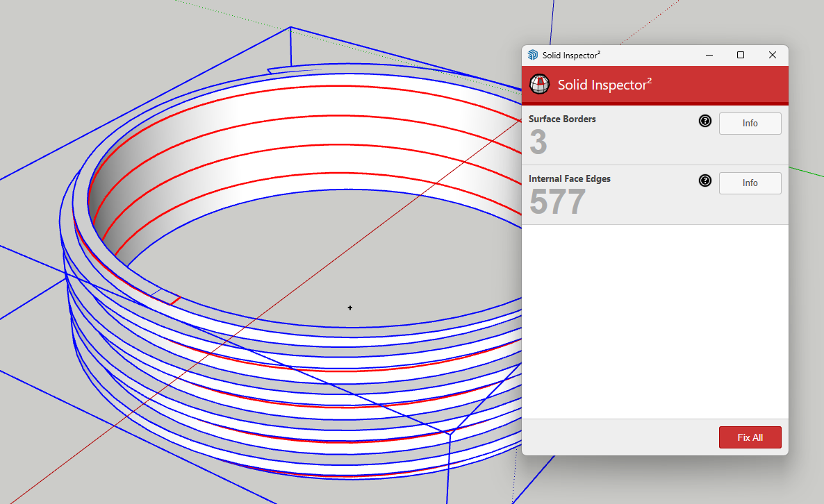Click the empty white results area
The width and height of the screenshot is (824, 504).
pyautogui.click(x=654, y=321)
